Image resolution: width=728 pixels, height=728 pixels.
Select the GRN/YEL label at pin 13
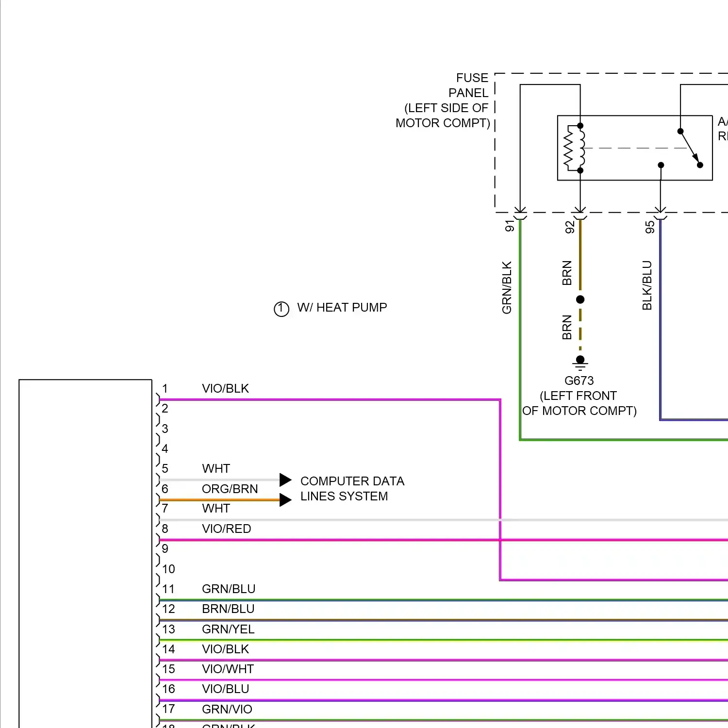(228, 629)
